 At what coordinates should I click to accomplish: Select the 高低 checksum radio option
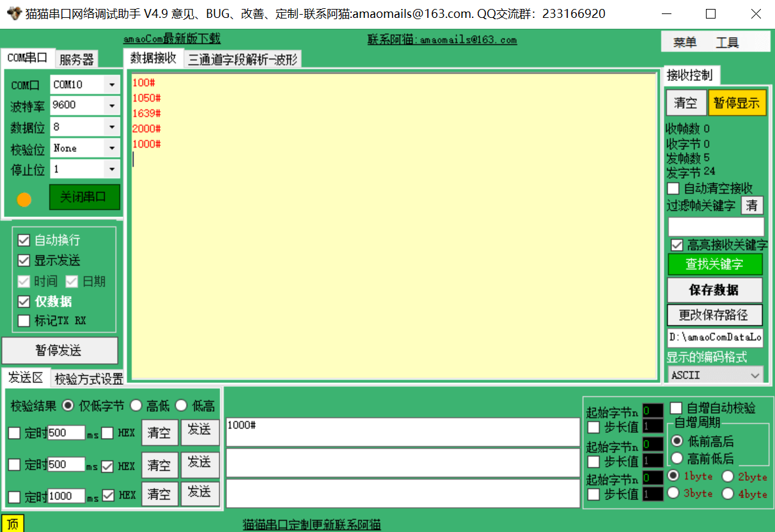[136, 405]
